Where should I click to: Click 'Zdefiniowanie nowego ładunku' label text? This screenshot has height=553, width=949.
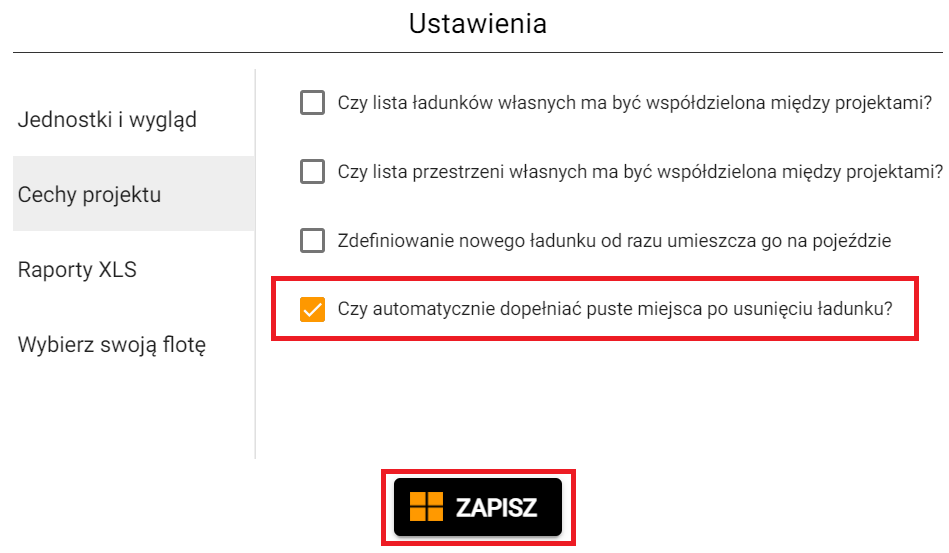tap(614, 241)
